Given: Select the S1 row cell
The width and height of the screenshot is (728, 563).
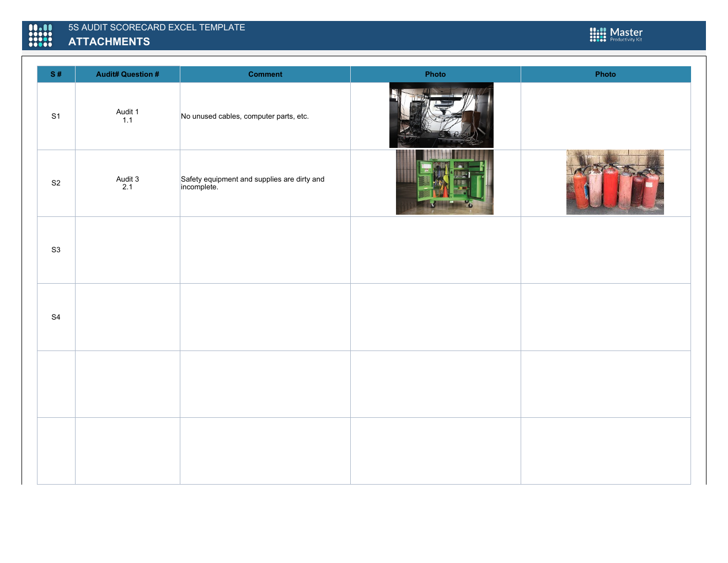Looking at the screenshot, I should coord(56,116).
